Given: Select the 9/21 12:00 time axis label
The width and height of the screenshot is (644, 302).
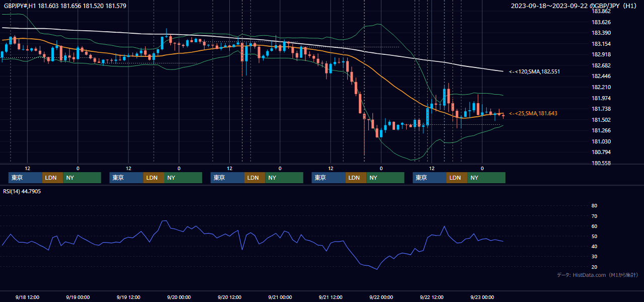Looking at the screenshot, I should point(331,297).
